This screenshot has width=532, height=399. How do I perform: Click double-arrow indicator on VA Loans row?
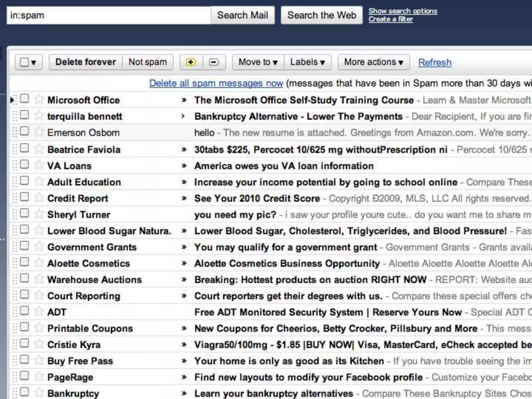[184, 166]
